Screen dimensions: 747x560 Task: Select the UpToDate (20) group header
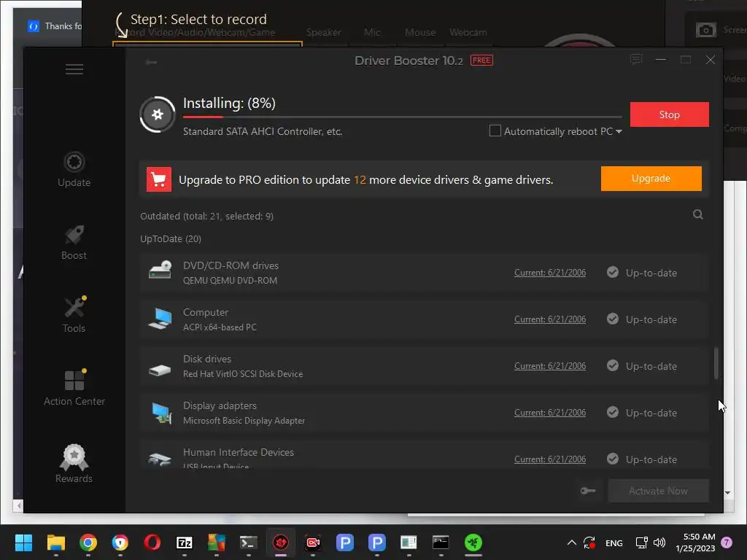(x=171, y=238)
